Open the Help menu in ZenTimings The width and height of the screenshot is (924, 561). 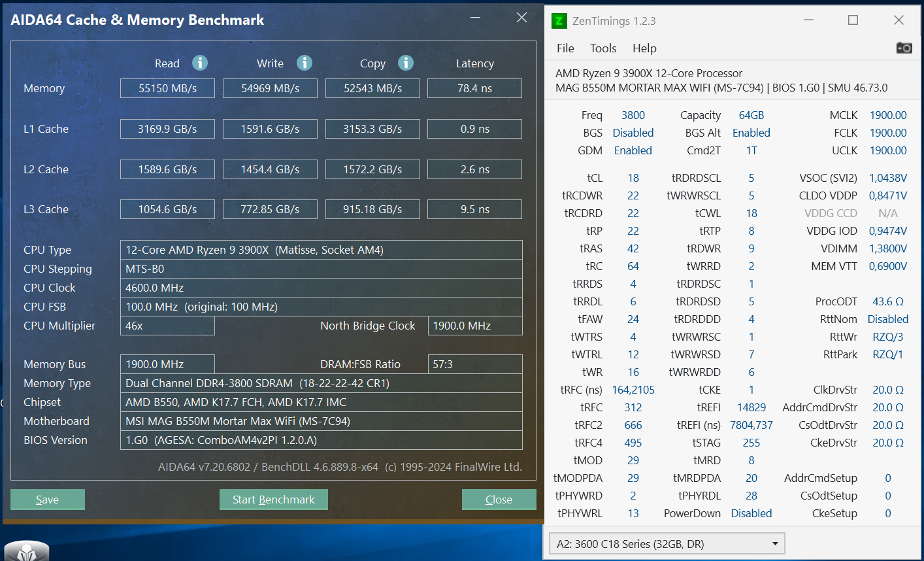tap(644, 48)
